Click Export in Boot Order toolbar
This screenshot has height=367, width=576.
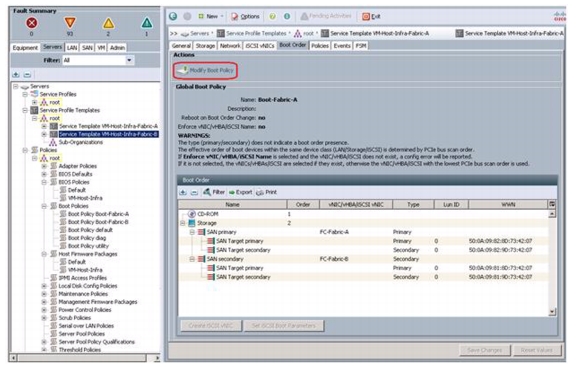pos(240,192)
